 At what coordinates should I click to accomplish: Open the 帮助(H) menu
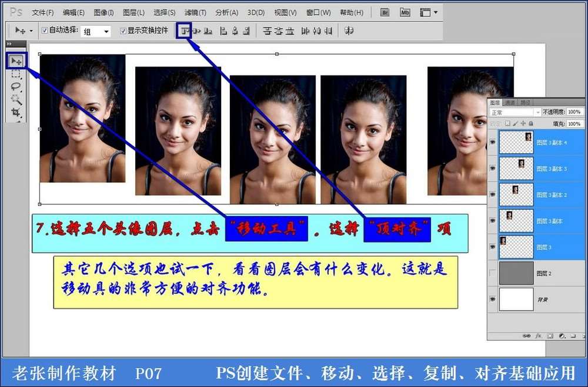[352, 12]
